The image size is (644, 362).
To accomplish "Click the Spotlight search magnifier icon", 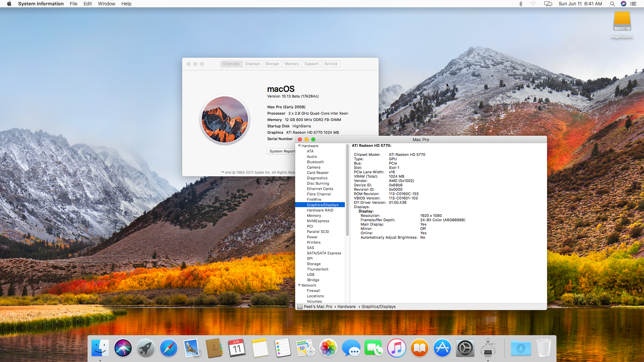I will 612,4.
